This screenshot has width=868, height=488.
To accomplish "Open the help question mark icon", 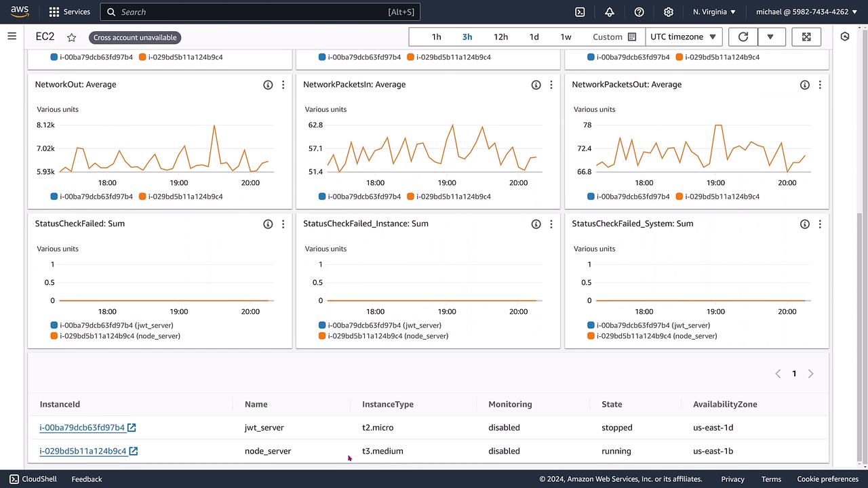I will tap(639, 12).
